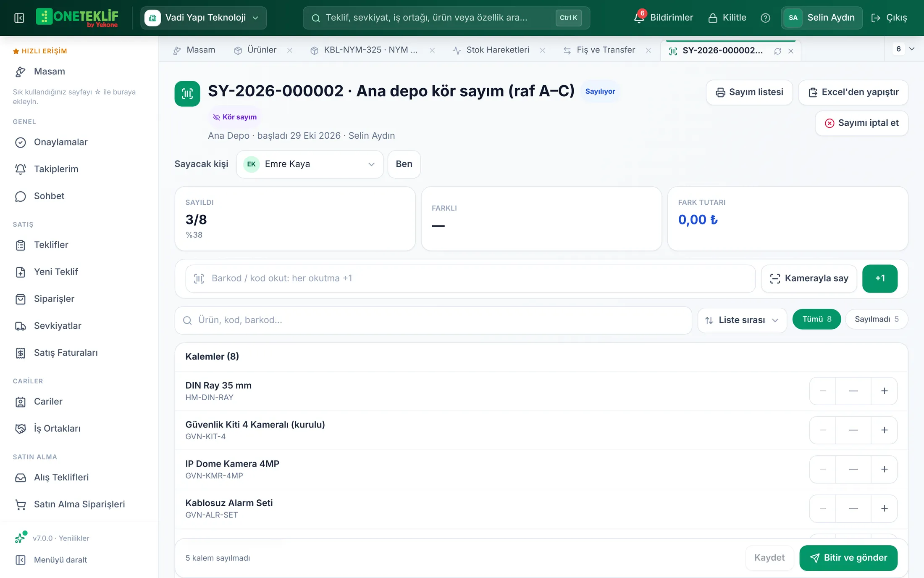Collapse the sidebar using the top-left panel icon

pos(19,18)
